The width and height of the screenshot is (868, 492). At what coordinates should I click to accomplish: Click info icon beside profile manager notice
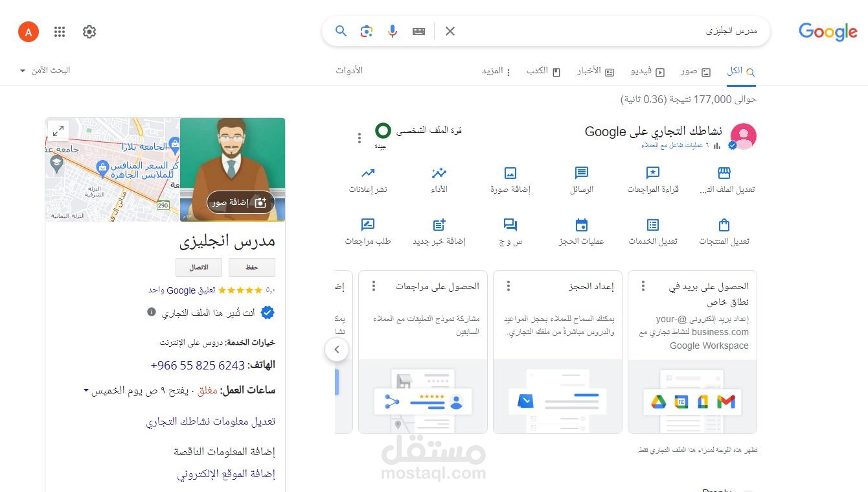tap(152, 312)
